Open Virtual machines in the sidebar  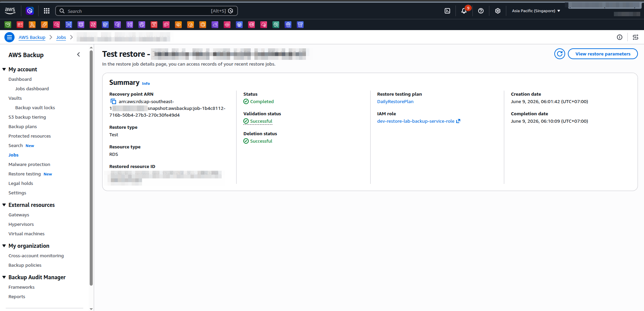coord(26,234)
